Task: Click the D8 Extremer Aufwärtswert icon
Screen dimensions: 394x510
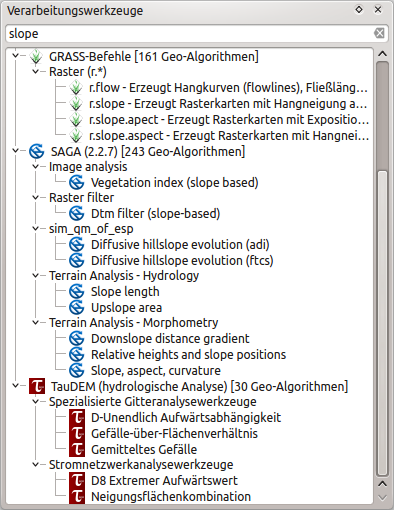Action: [77, 480]
